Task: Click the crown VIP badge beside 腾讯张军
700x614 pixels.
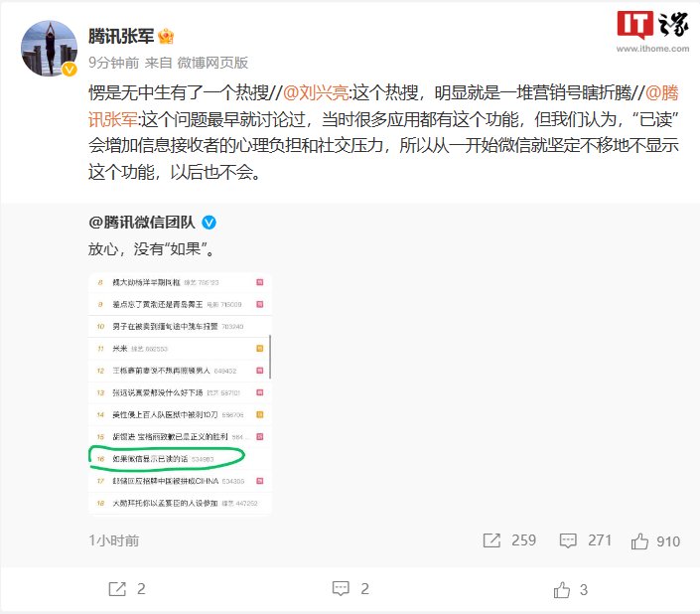Action: point(166,36)
